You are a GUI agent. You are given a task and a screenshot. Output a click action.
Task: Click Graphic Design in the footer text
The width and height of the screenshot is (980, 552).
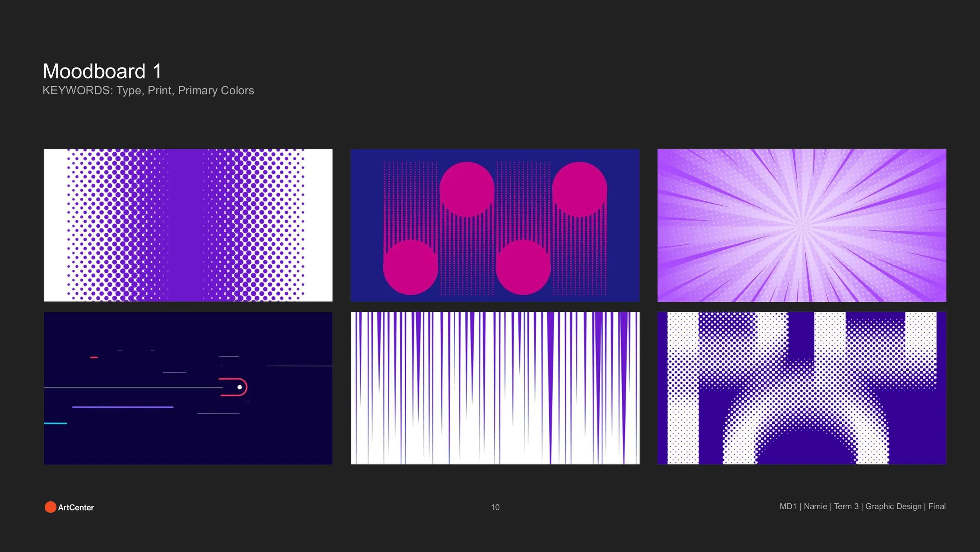(893, 506)
